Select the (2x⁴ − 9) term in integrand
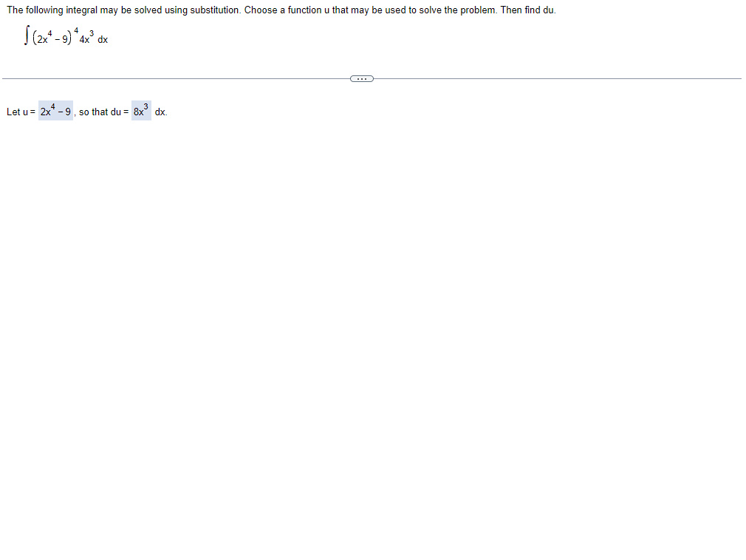Image resolution: width=746 pixels, height=560 pixels. (x=52, y=38)
